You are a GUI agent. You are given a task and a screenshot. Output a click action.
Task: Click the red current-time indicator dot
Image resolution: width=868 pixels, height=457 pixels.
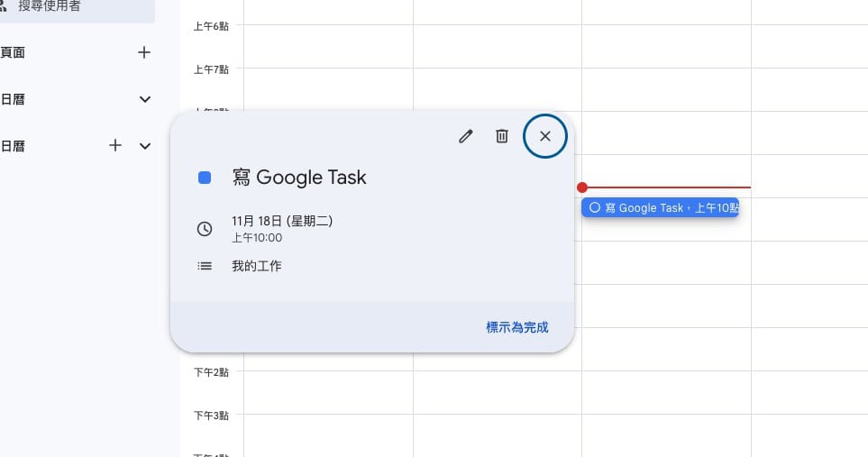[x=581, y=187]
